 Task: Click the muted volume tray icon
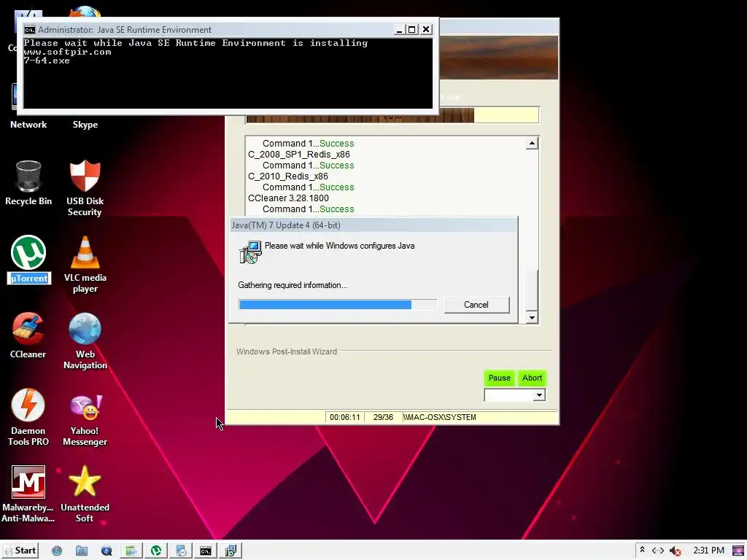click(x=675, y=551)
